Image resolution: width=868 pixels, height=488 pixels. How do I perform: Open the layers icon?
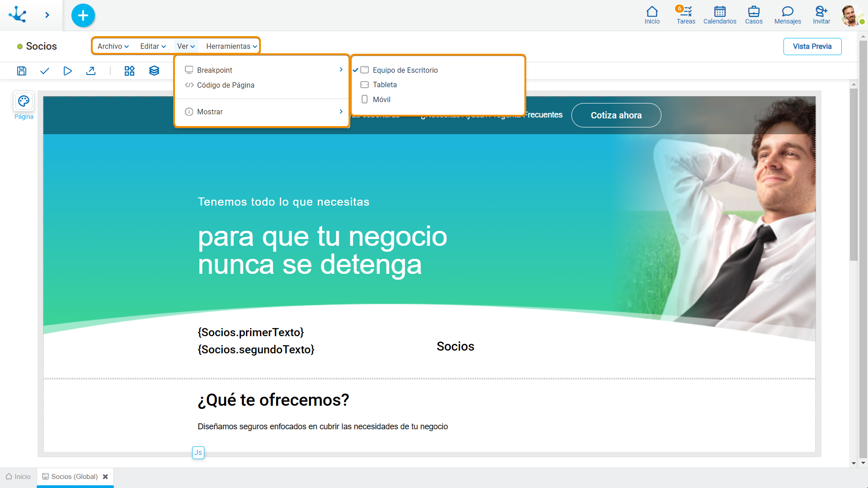click(x=154, y=71)
